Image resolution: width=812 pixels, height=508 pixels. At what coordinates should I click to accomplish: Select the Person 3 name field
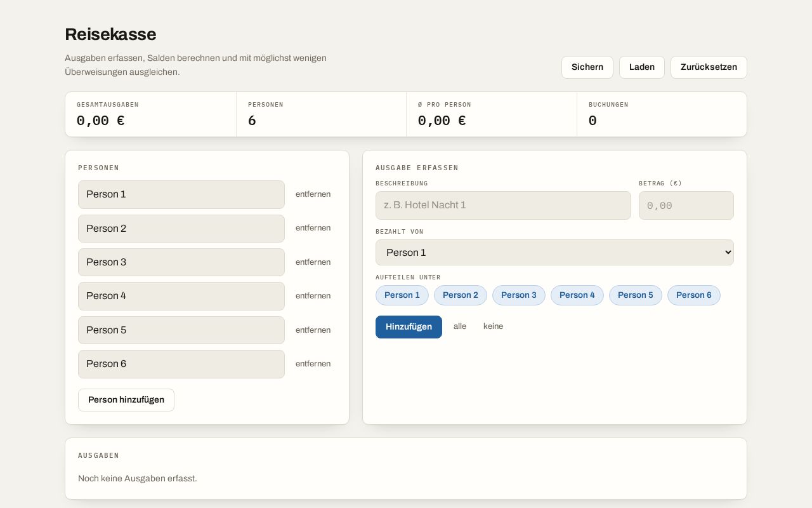pos(181,262)
